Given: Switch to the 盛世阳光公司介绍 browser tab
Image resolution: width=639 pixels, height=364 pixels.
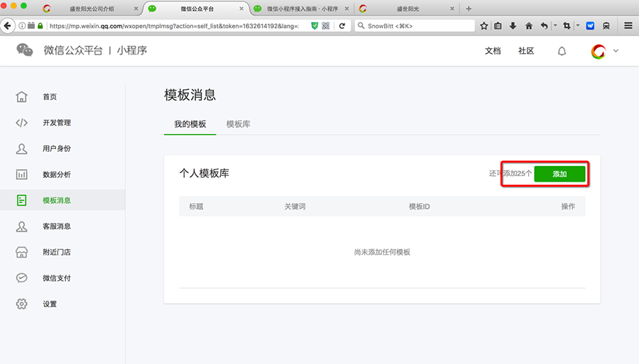Looking at the screenshot, I should click(x=92, y=9).
